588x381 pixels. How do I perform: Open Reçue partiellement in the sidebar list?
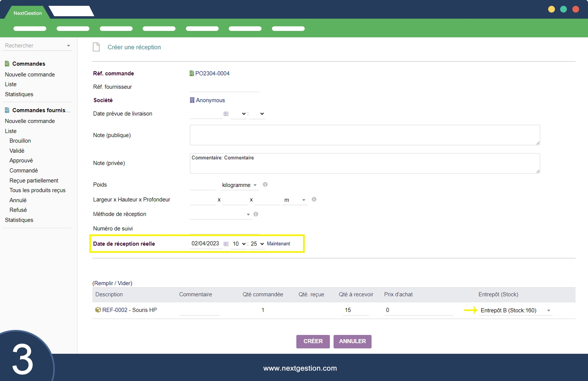click(34, 181)
